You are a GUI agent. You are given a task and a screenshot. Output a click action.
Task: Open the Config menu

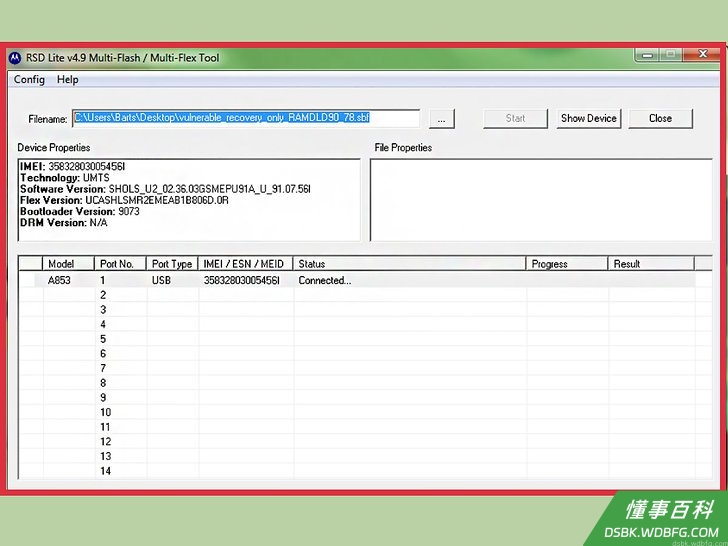(x=29, y=80)
